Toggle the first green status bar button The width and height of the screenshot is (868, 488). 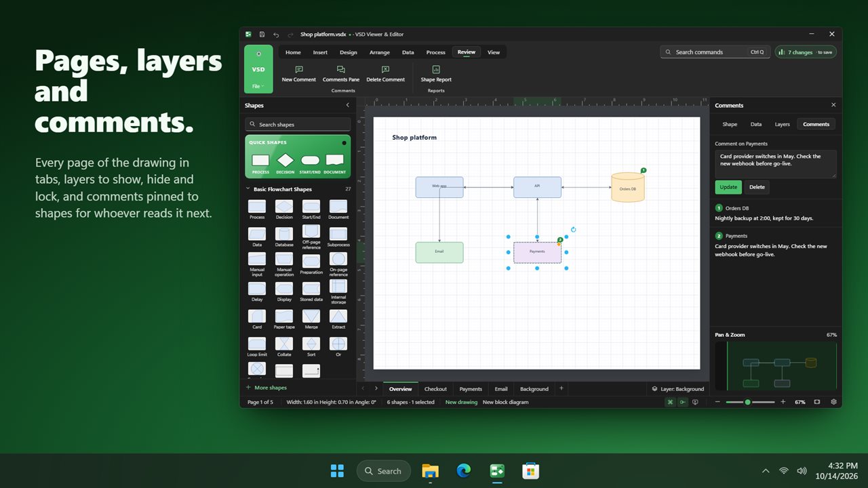pos(671,402)
